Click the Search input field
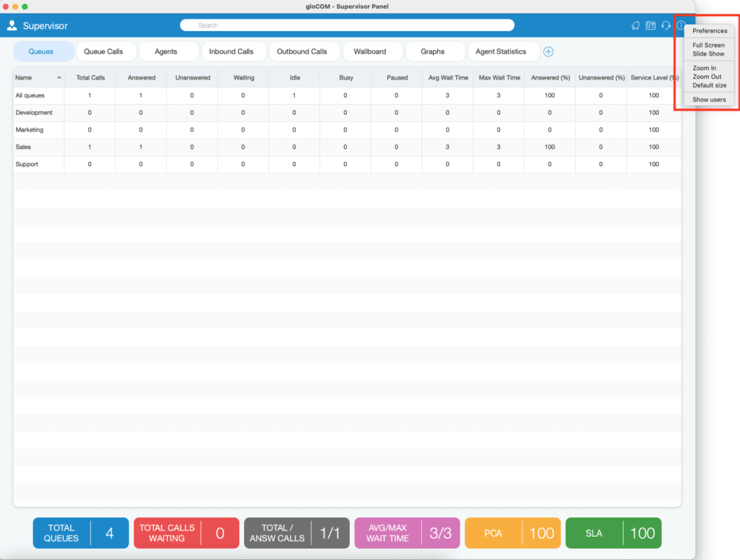Viewport: 740px width, 560px height. [x=347, y=25]
